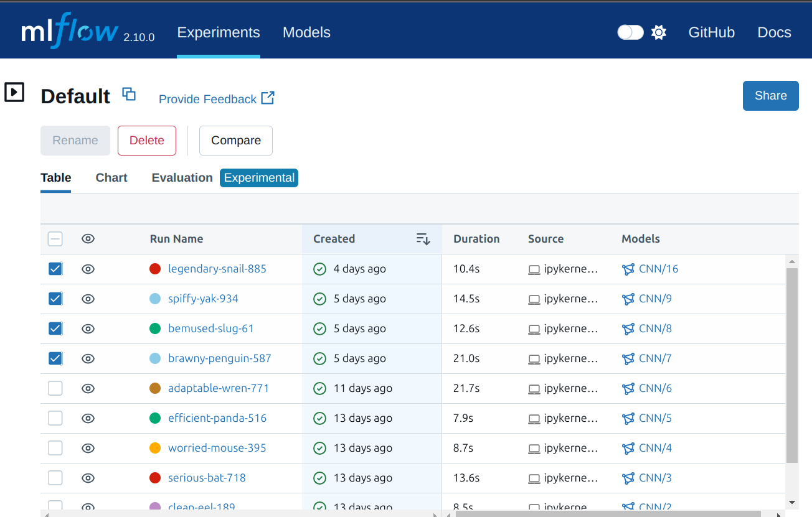812x517 pixels.
Task: Click the laptop source icon for bemused-slug-61
Action: 534,329
